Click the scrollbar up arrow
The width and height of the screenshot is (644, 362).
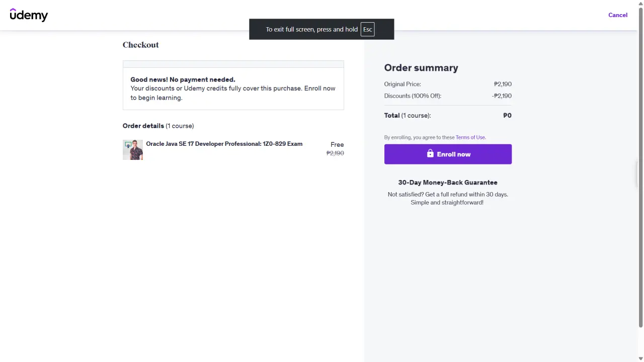tap(640, 4)
